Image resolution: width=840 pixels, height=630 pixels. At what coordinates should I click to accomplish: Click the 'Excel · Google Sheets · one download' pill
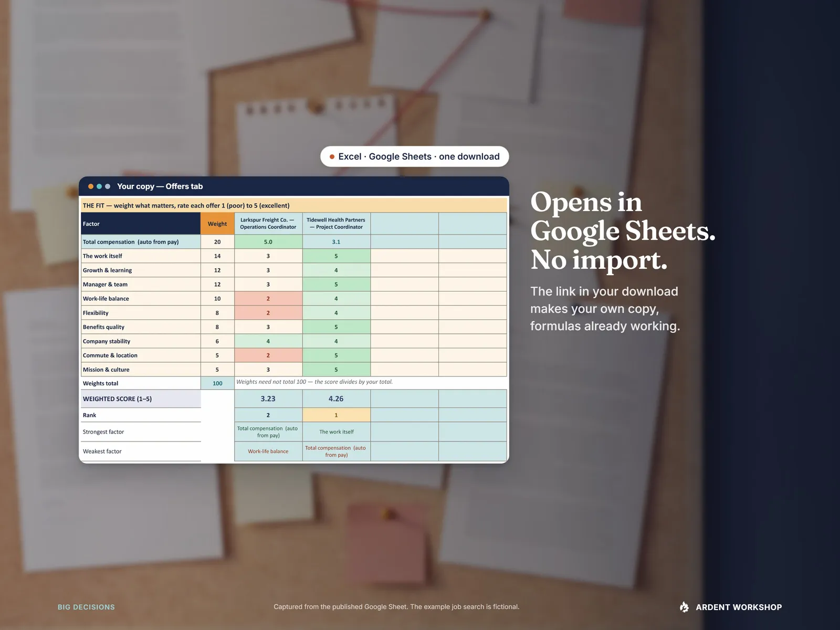pos(415,156)
